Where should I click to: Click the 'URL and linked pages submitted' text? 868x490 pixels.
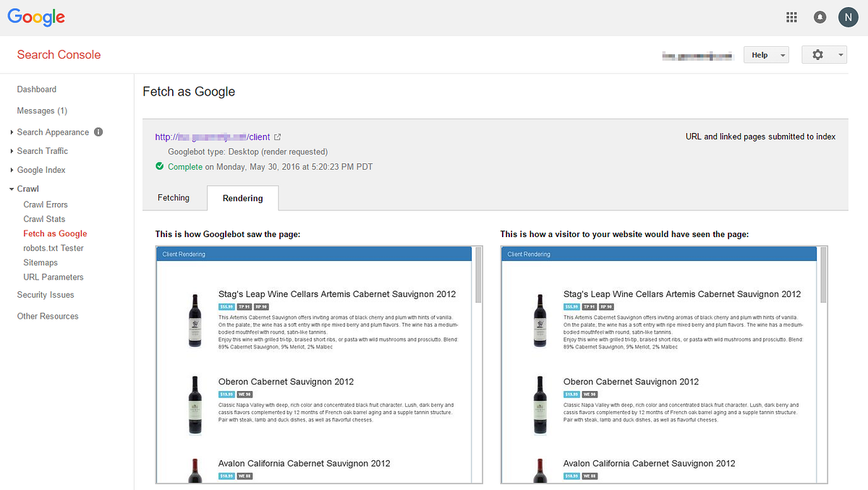pos(760,137)
